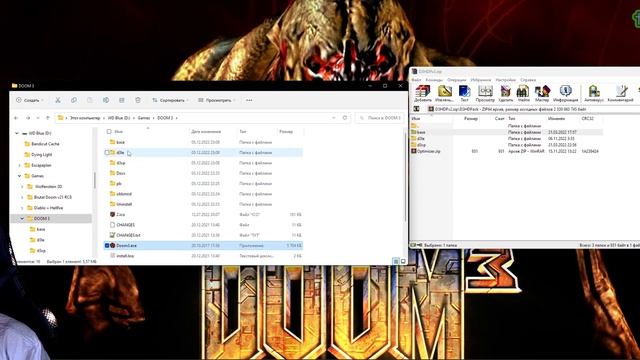Screen dimensions: 640x360
Task: Open the address bar history dropdown arrow
Action: pos(333,118)
